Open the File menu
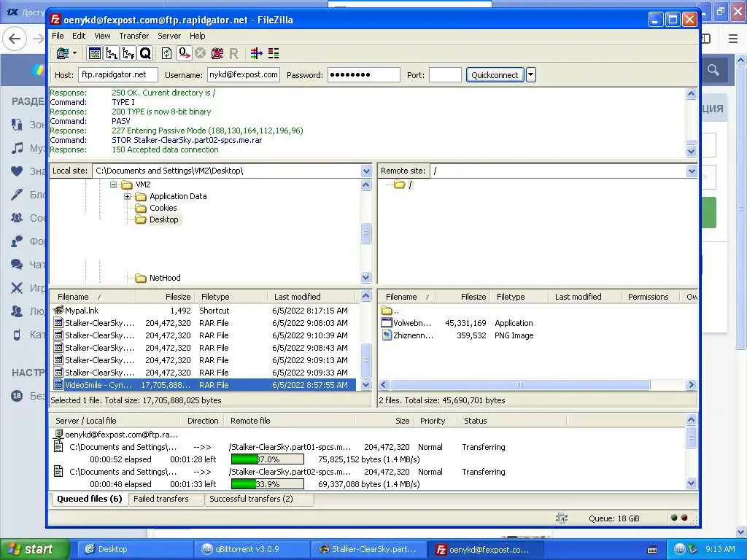This screenshot has width=747, height=560. point(58,36)
